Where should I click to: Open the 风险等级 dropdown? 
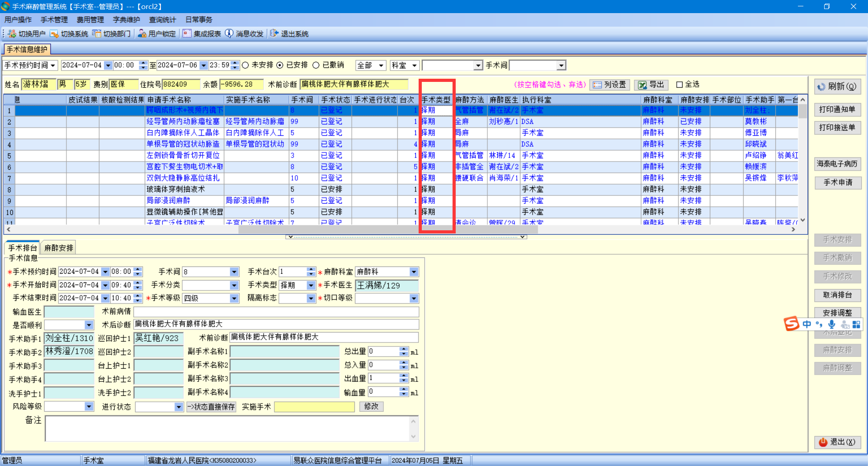(89, 407)
